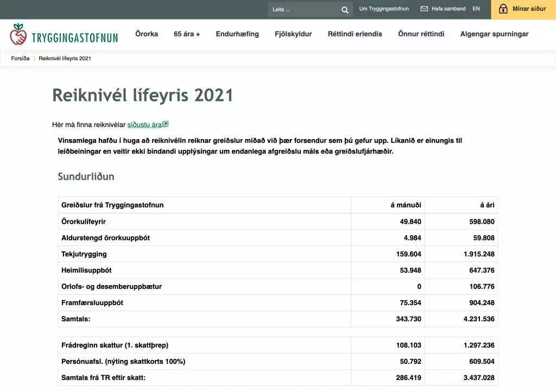Viewport: 556px width, 392px height.
Task: Click the Örorkulífeyrir row label
Action: (83, 222)
